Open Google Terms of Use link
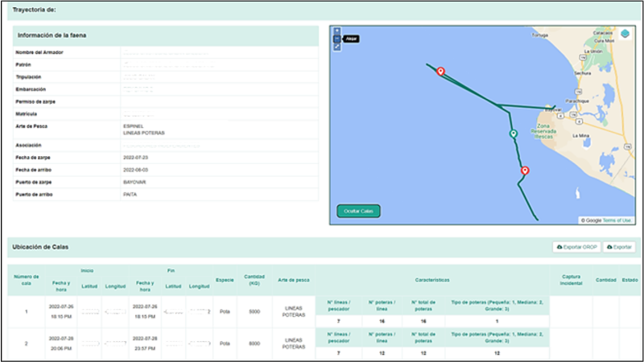The width and height of the screenshot is (644, 362). (617, 220)
